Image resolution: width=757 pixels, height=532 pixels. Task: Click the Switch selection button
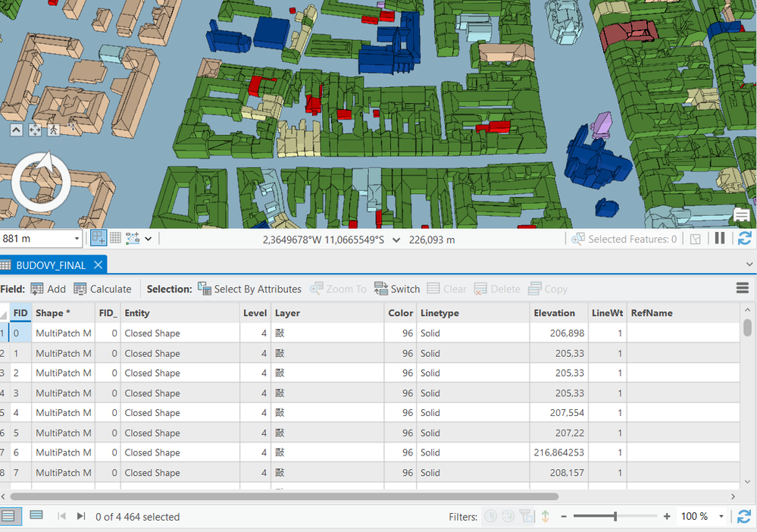(396, 289)
